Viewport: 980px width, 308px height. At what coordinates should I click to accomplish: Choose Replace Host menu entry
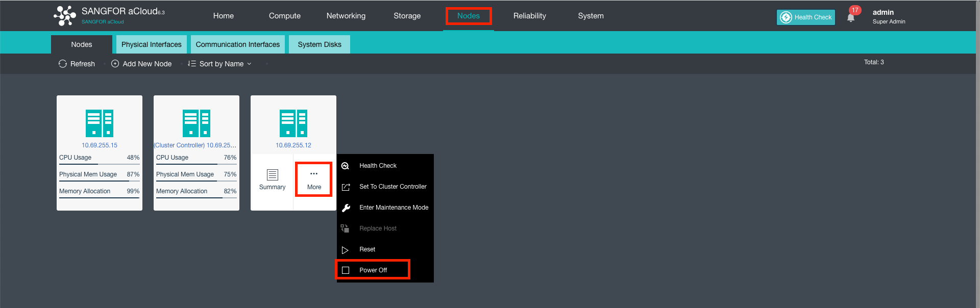tap(385, 228)
